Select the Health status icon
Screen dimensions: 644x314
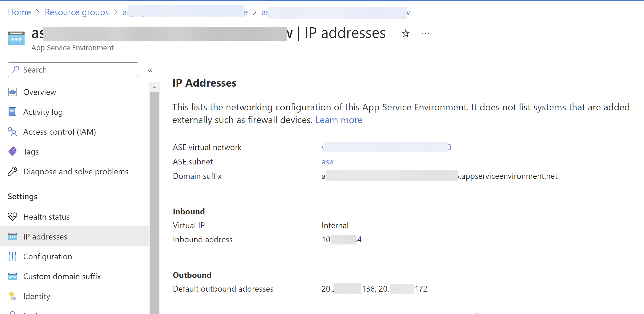click(x=12, y=216)
